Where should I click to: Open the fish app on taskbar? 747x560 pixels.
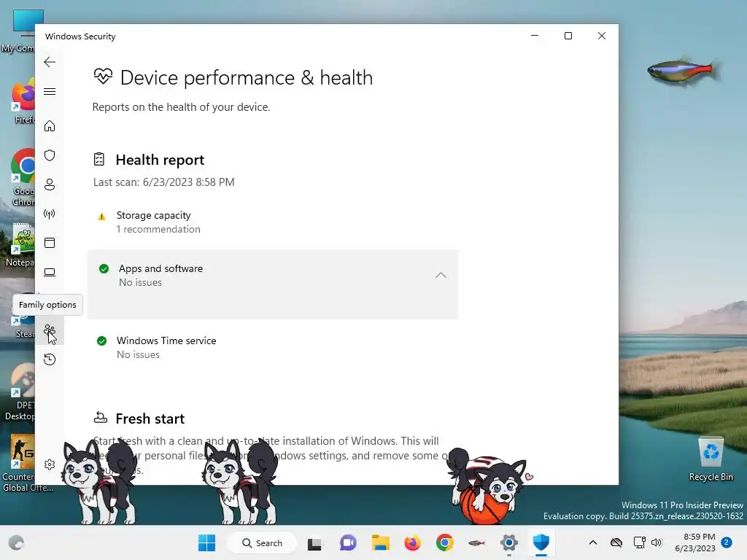476,542
